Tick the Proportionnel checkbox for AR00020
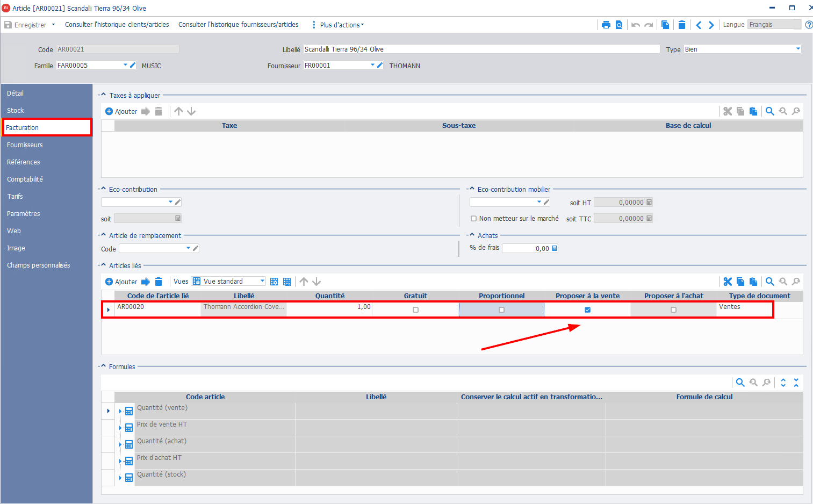The image size is (813, 504). pos(501,310)
